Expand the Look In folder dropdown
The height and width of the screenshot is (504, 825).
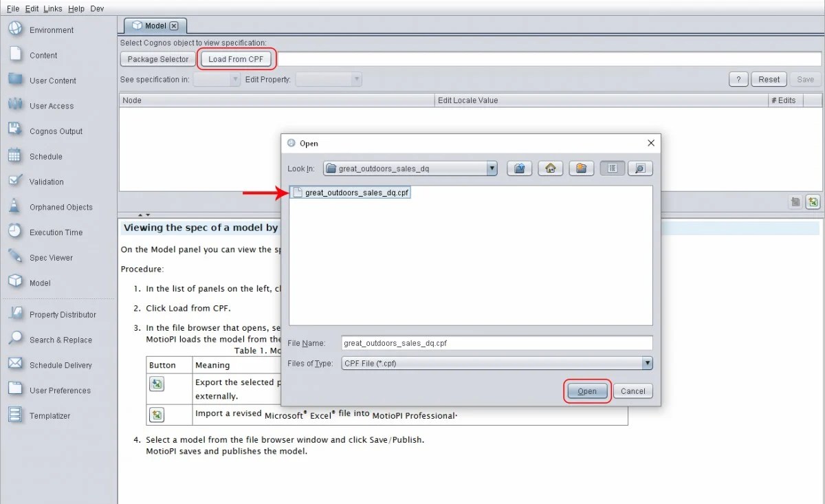pos(492,168)
